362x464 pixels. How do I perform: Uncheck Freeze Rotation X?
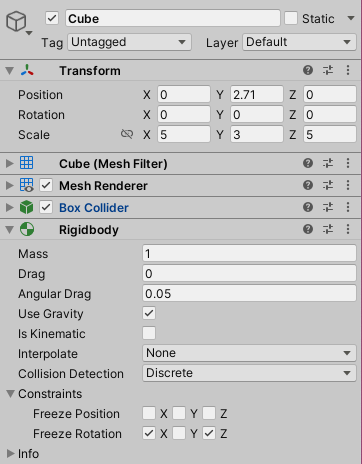[x=149, y=433]
